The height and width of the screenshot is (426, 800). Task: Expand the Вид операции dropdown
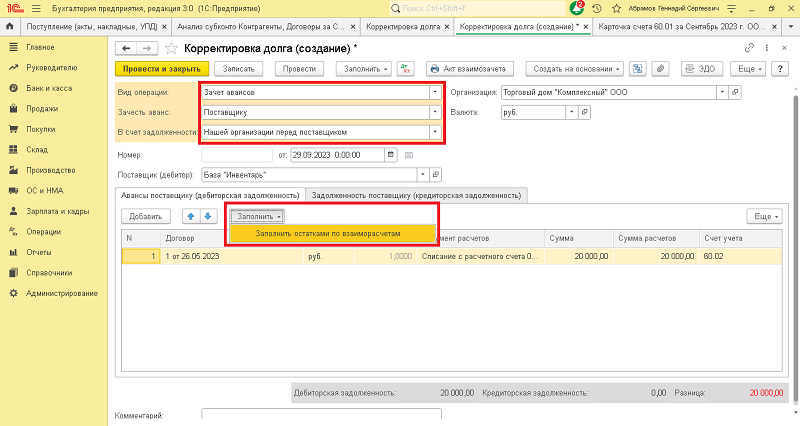point(435,92)
